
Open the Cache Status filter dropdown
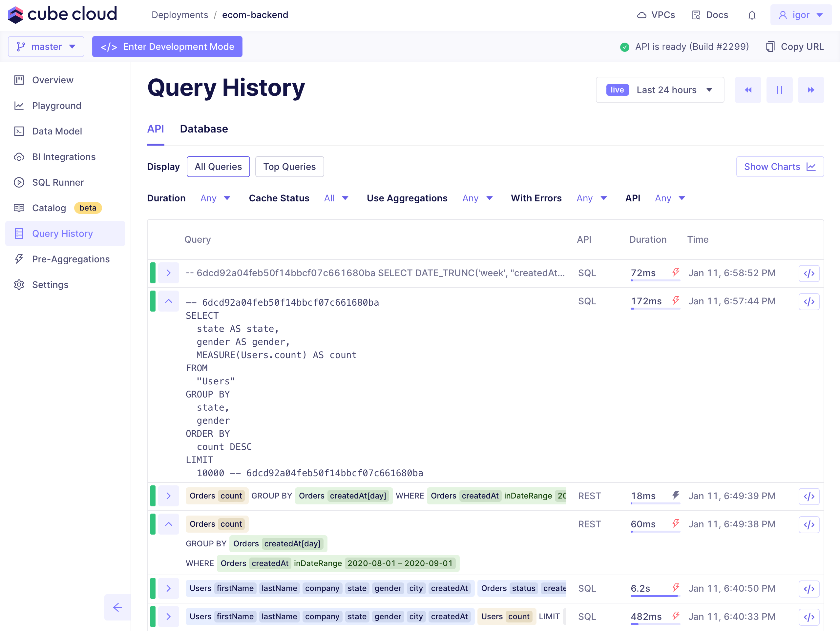click(336, 198)
